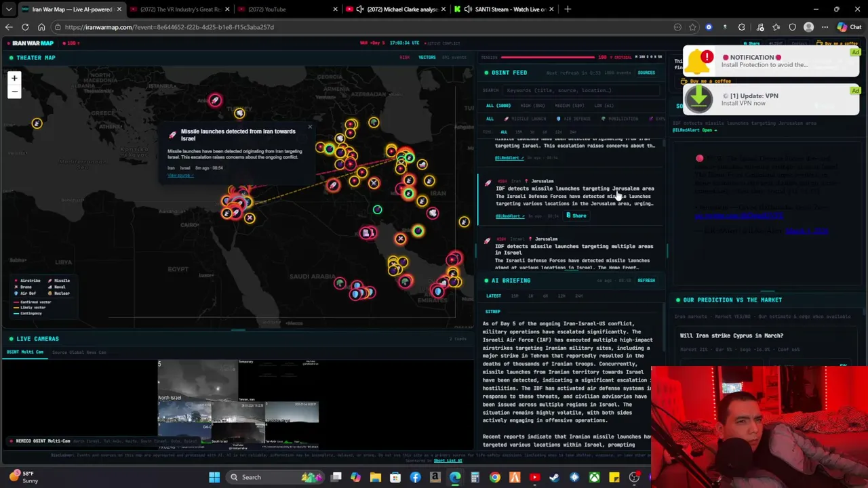The image size is (868, 488).
Task: Switch AI Briefing to LATEST
Action: pyautogui.click(x=494, y=296)
